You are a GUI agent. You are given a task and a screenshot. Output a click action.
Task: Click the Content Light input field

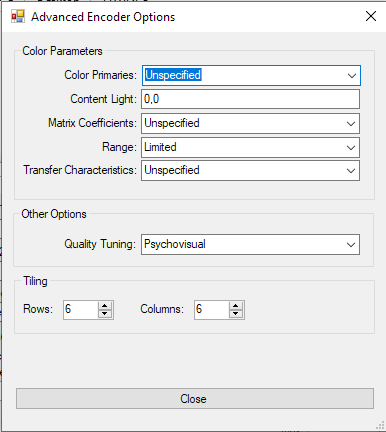[x=251, y=99]
